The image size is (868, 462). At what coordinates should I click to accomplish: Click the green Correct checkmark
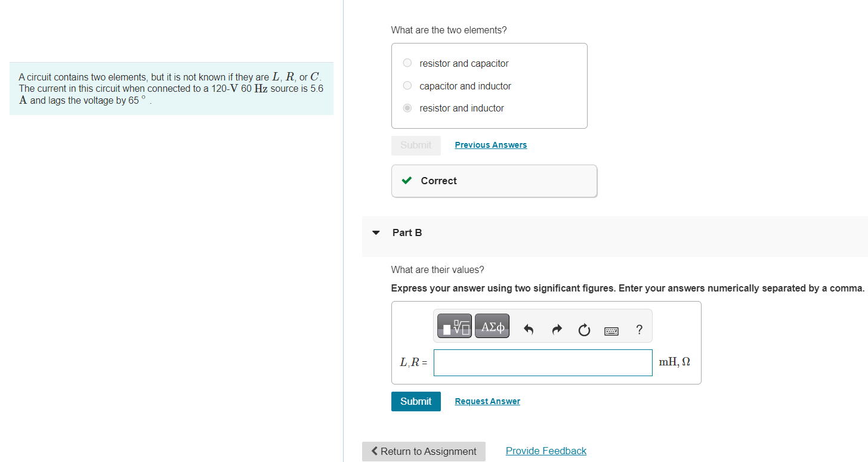(406, 181)
